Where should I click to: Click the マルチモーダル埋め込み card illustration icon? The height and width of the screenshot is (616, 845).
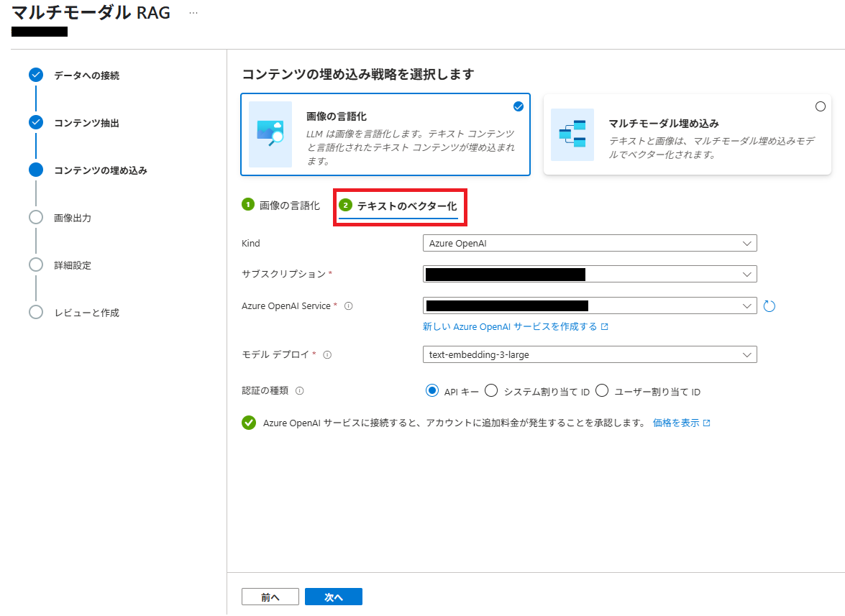coord(572,134)
